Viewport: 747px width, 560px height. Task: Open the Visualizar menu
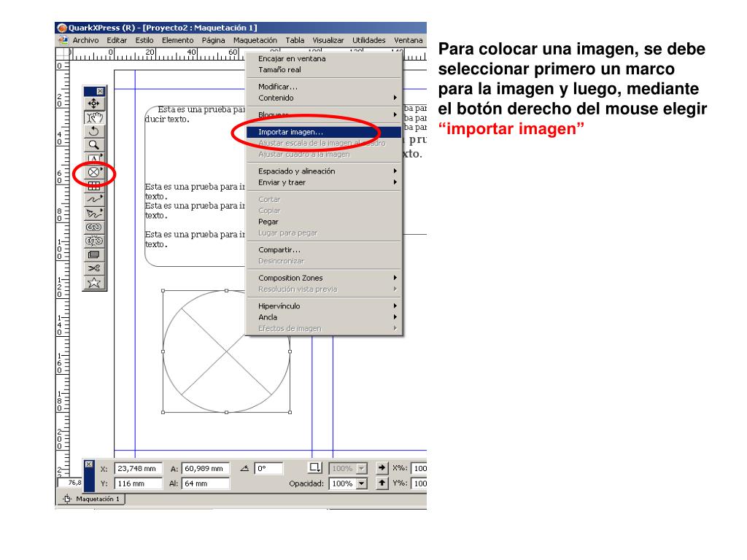click(x=328, y=41)
